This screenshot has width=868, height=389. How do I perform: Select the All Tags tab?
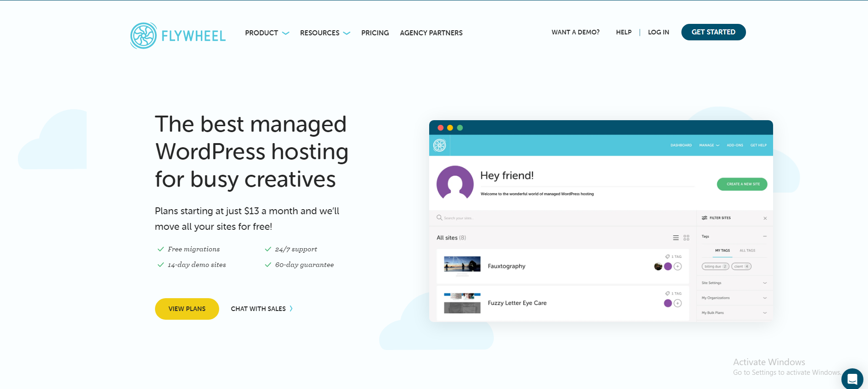click(x=747, y=250)
